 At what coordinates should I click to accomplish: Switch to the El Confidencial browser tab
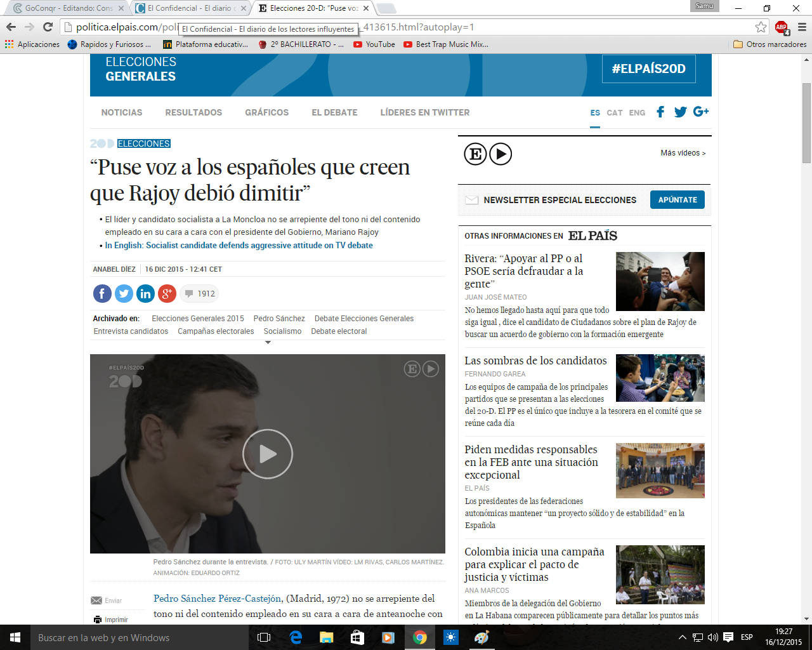coord(191,8)
